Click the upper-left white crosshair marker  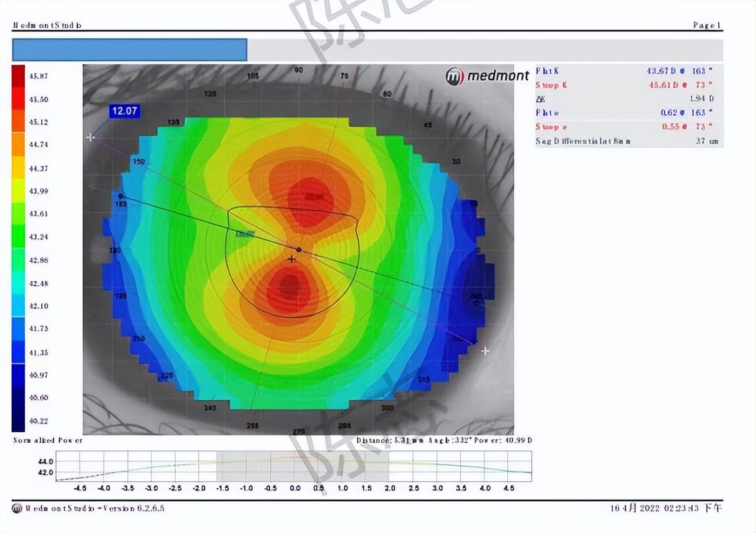click(x=90, y=137)
